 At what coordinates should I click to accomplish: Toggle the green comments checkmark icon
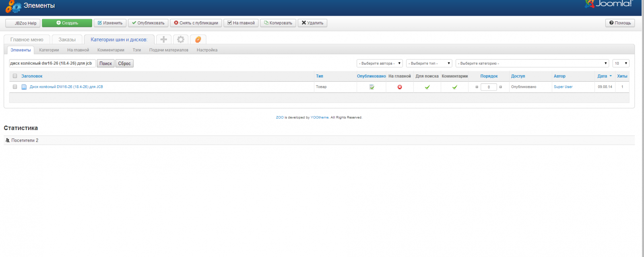tap(454, 87)
